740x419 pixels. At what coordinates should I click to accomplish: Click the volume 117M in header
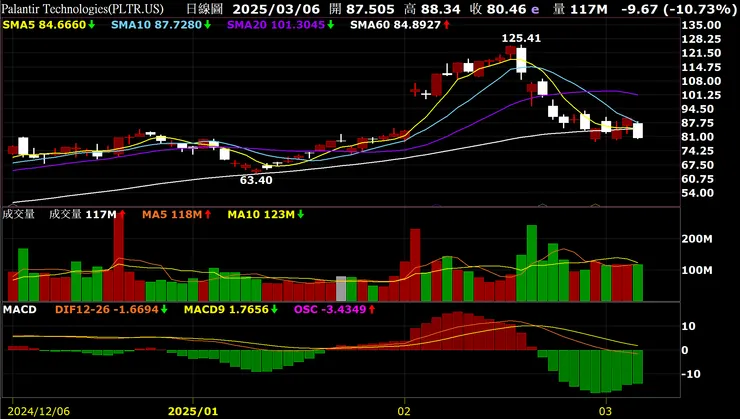click(588, 9)
